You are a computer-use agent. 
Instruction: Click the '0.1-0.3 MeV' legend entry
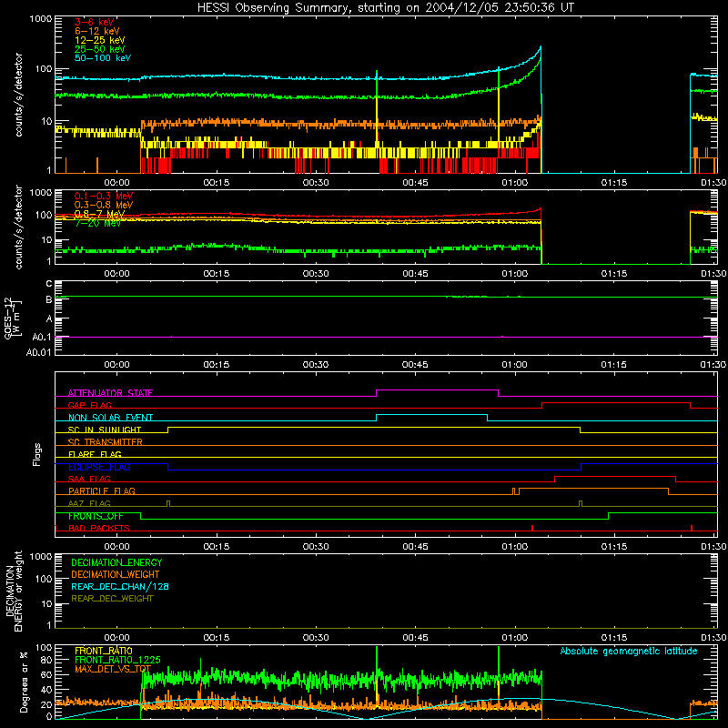(x=104, y=196)
